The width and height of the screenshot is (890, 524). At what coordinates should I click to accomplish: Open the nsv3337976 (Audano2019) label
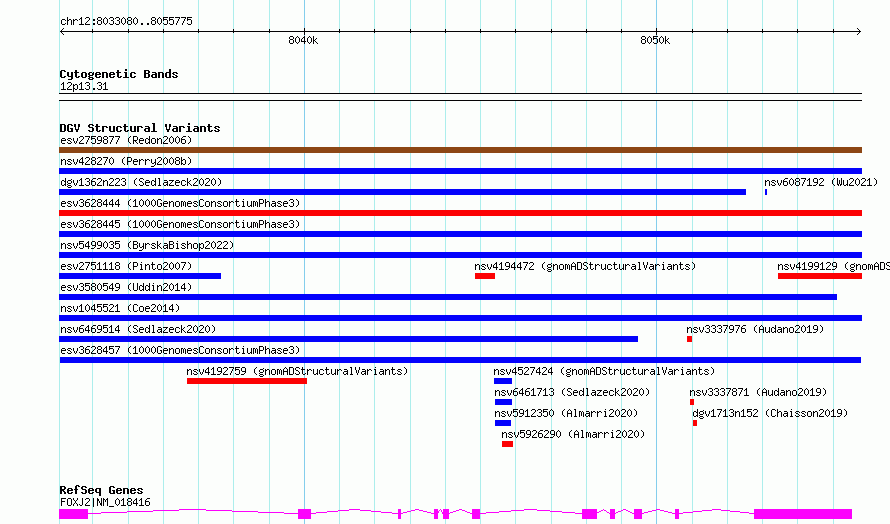pyautogui.click(x=755, y=329)
